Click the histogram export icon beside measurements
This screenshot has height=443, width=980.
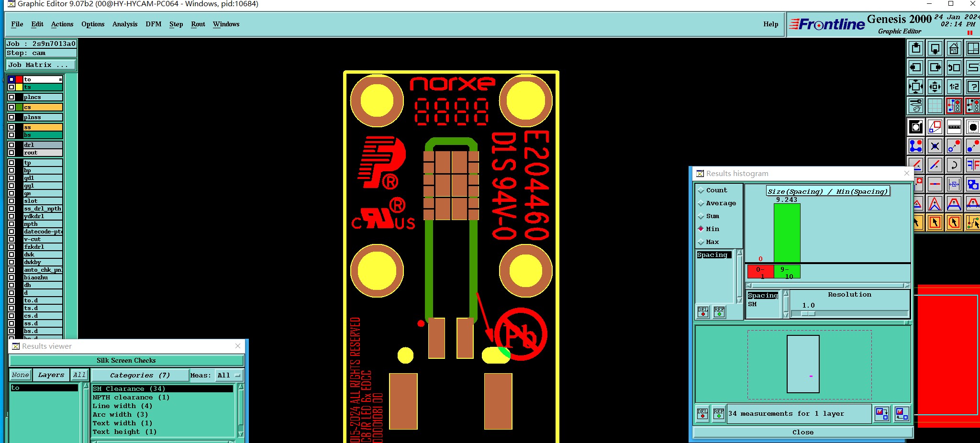pyautogui.click(x=881, y=413)
